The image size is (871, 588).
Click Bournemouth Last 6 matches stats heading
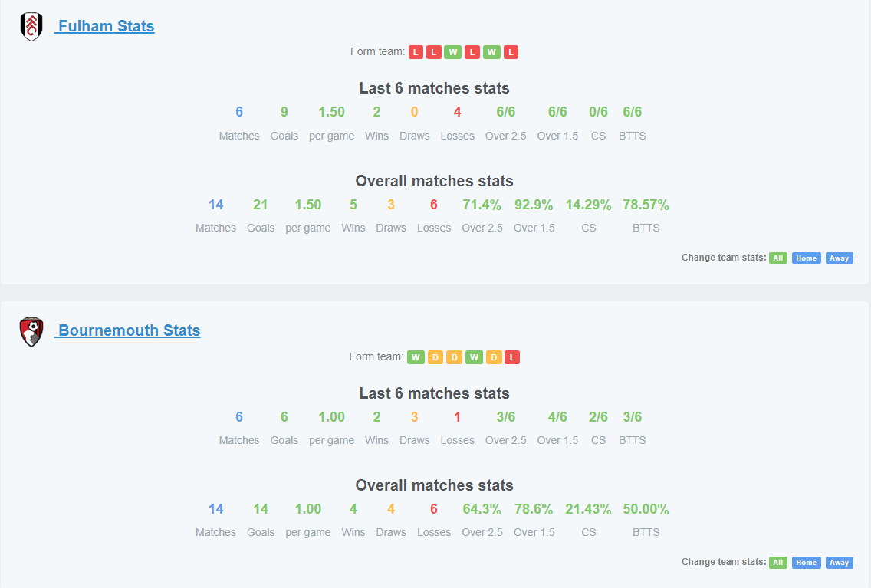[x=435, y=393]
